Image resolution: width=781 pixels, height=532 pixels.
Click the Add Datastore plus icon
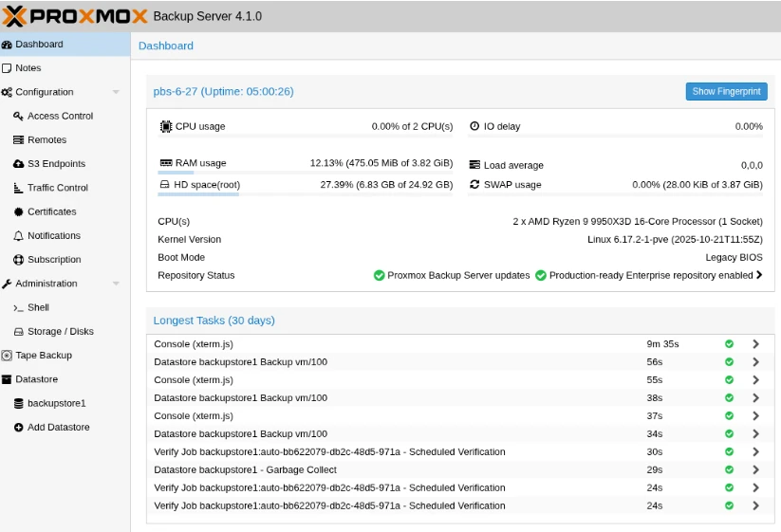click(19, 428)
